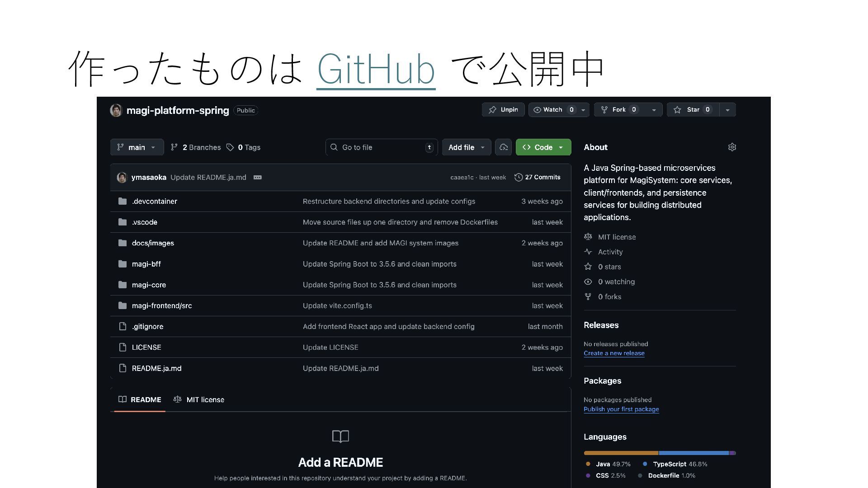868x488 pixels.
Task: Click the 27 Commits history icon
Action: (519, 178)
